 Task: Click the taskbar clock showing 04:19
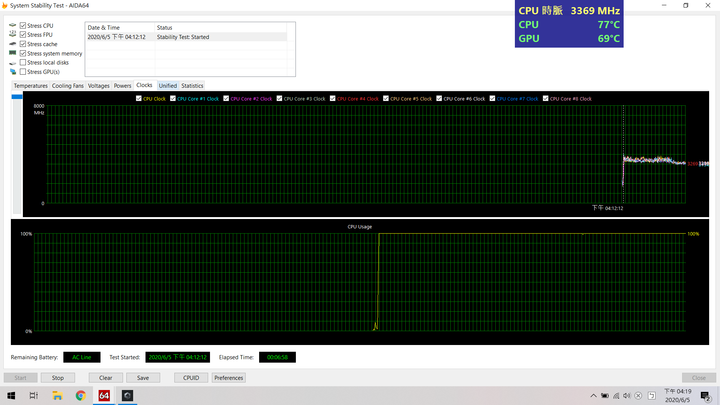[x=677, y=395]
